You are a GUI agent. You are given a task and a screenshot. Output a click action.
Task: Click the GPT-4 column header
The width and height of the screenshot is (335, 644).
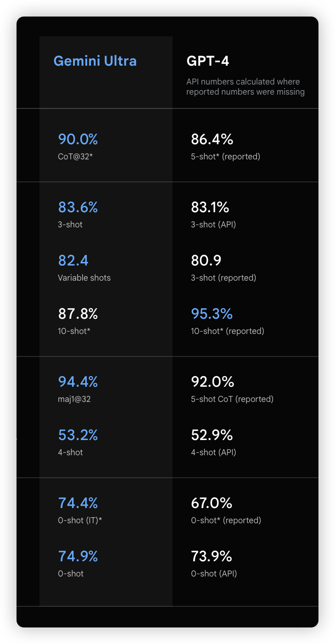click(208, 61)
